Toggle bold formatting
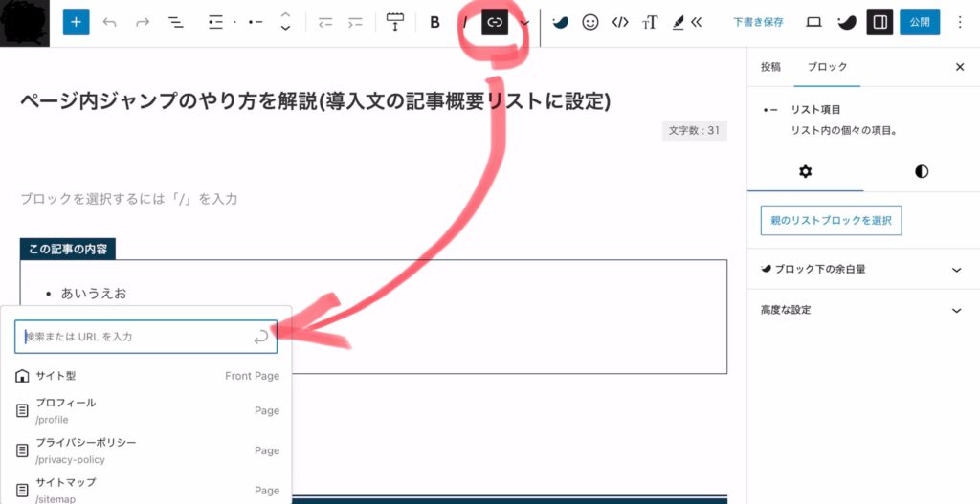The image size is (980, 504). click(434, 22)
